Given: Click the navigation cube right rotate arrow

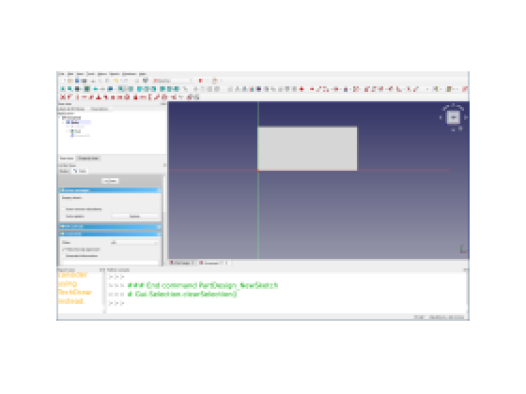Looking at the screenshot, I should click(466, 117).
